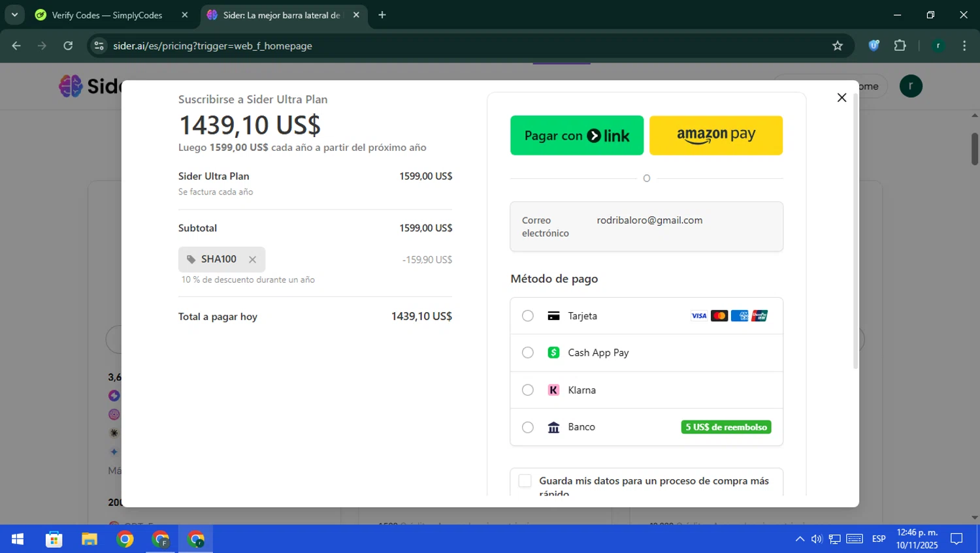Click the 1439,10 US$ total amount

(421, 317)
